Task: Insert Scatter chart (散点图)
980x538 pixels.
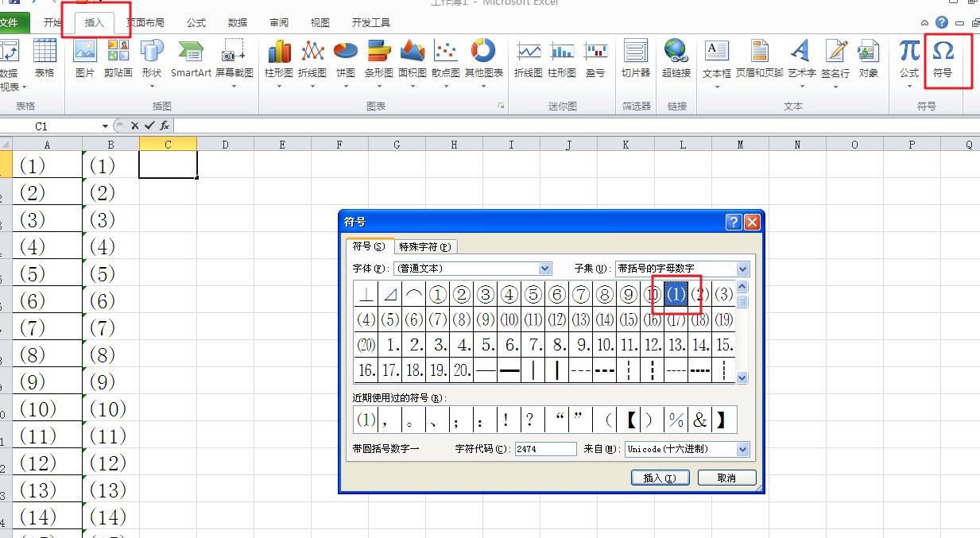Action: click(446, 63)
